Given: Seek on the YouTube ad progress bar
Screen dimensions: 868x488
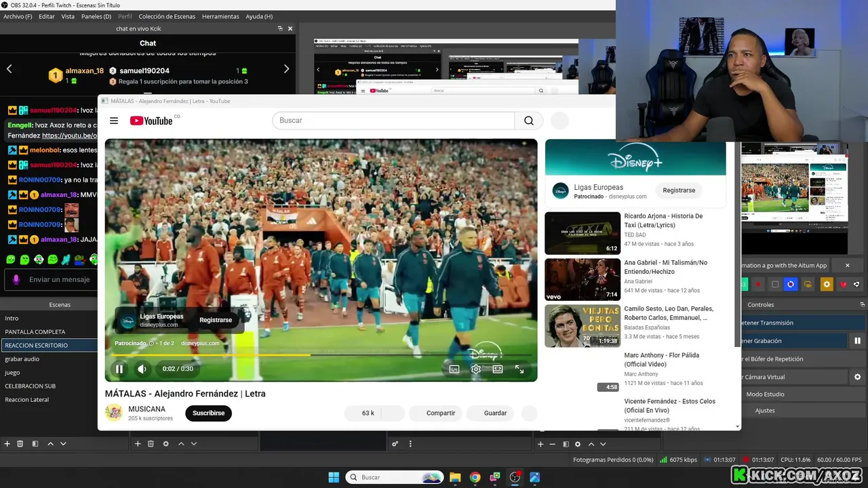Looking at the screenshot, I should click(x=321, y=354).
